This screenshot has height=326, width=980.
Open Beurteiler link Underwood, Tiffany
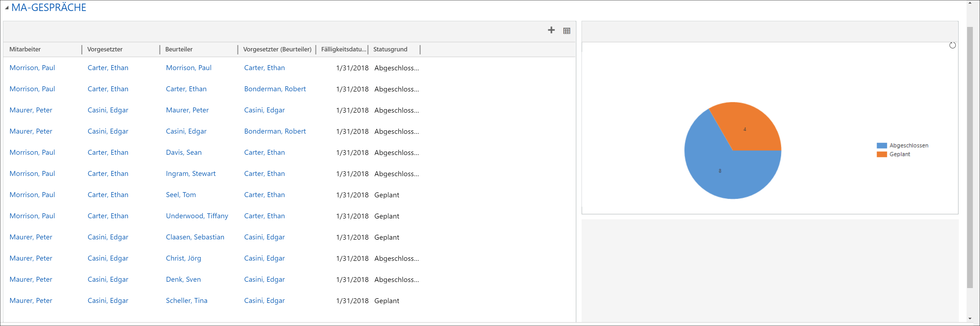tap(197, 216)
